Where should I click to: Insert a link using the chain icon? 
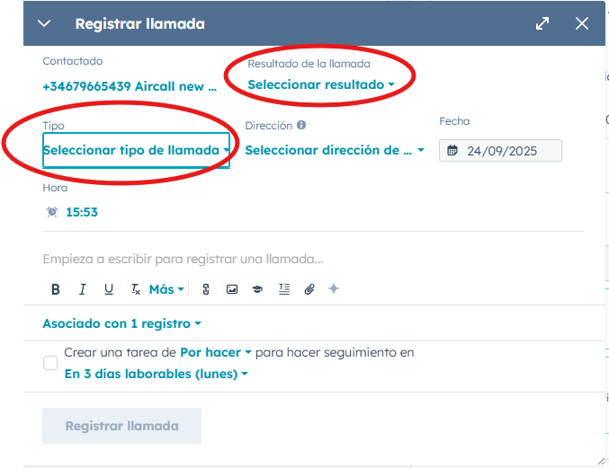point(206,289)
